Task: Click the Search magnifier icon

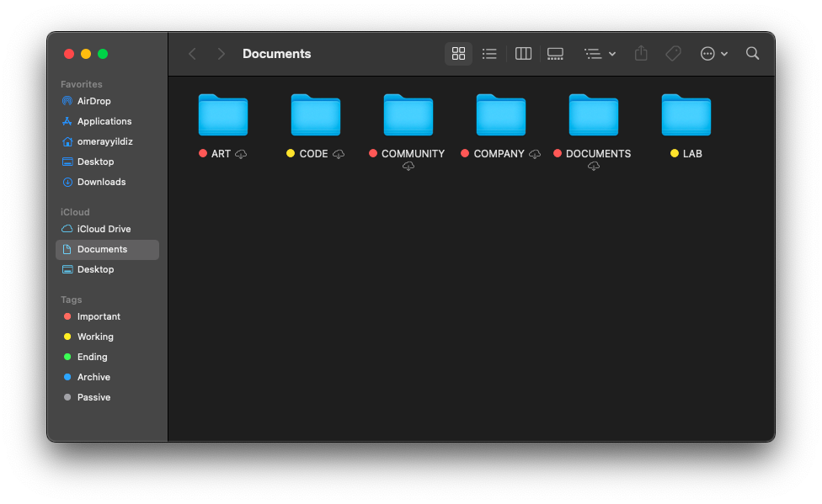Action: [x=752, y=54]
